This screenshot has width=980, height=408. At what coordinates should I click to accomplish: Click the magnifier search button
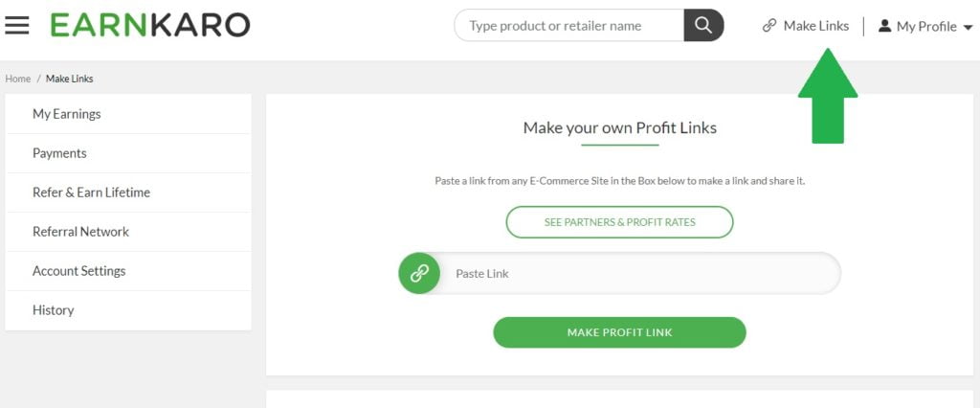(x=703, y=26)
